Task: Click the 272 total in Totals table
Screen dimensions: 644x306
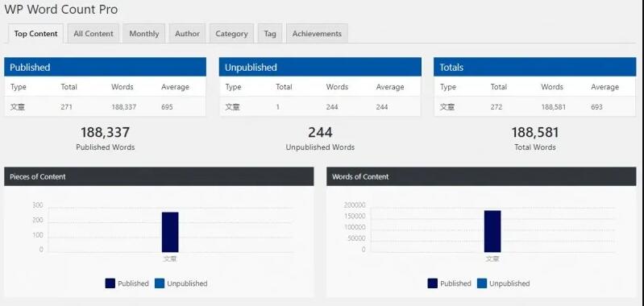Action: [x=497, y=107]
